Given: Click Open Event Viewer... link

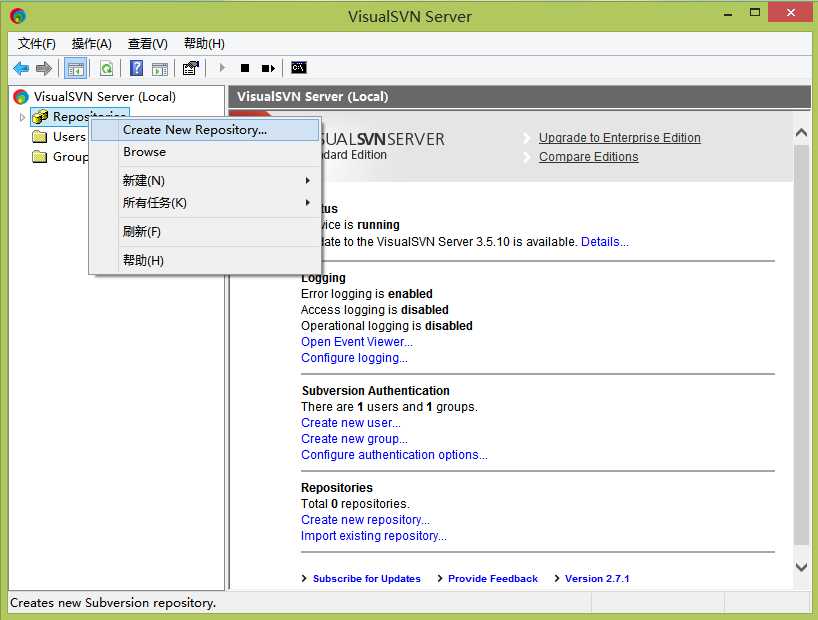Looking at the screenshot, I should click(x=357, y=342).
